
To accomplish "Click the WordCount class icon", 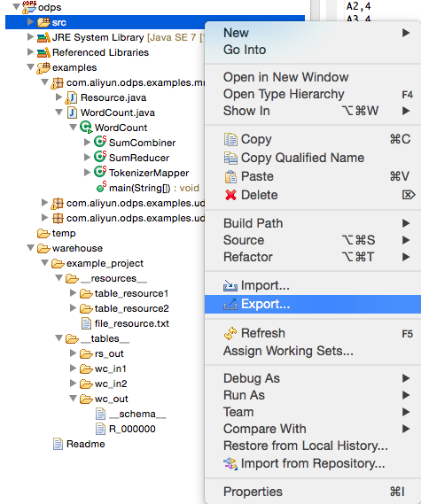I will pyautogui.click(x=86, y=128).
